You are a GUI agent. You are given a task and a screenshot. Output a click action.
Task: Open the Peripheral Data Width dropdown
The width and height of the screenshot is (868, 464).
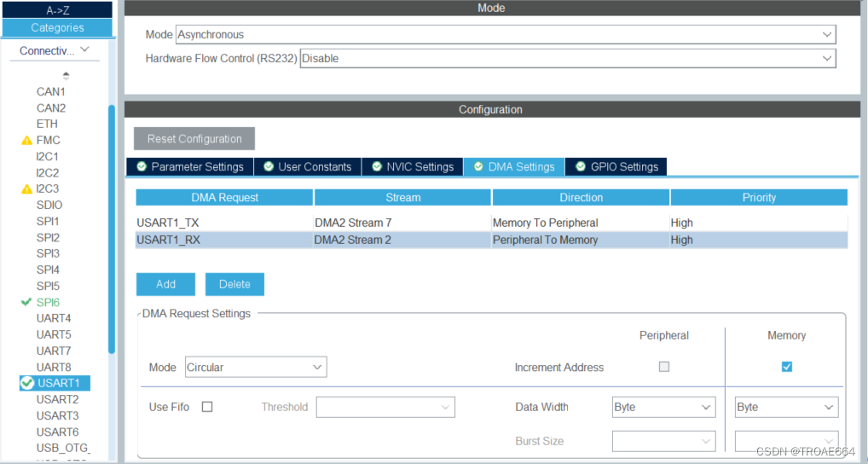663,407
